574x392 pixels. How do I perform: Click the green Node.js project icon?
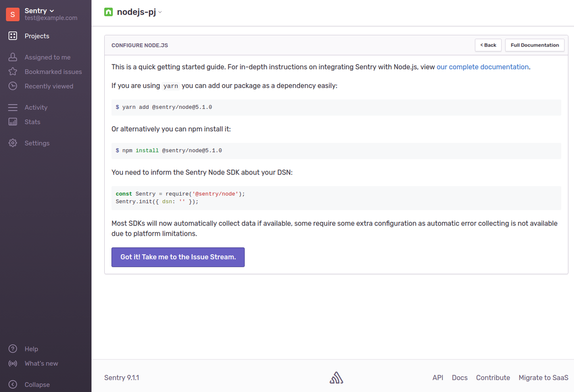pyautogui.click(x=109, y=12)
